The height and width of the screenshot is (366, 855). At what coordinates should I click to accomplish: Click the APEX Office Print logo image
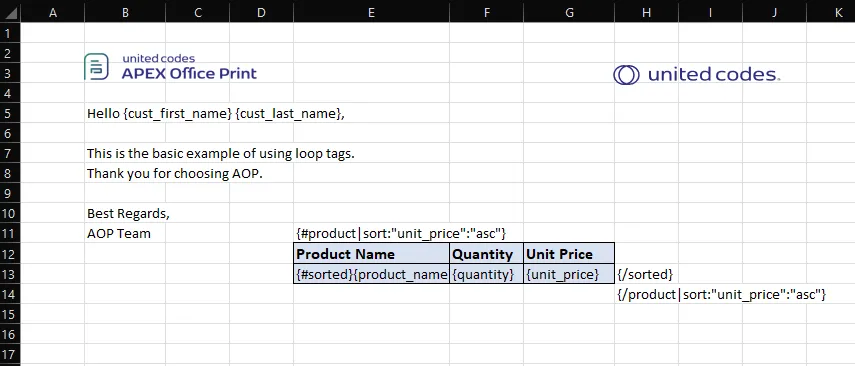(x=170, y=67)
